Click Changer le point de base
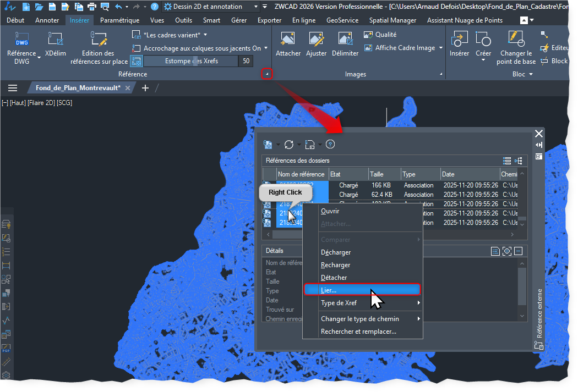This screenshot has height=392, width=578. pos(517,40)
